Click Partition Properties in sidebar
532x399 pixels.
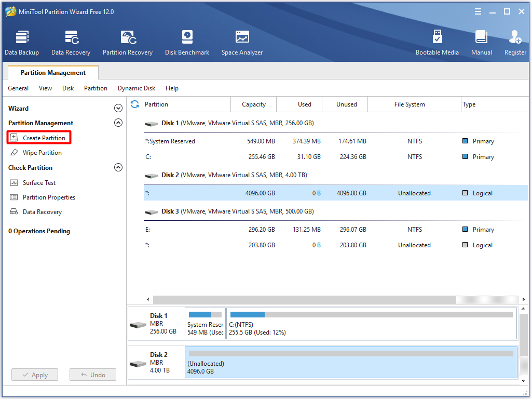(x=49, y=197)
